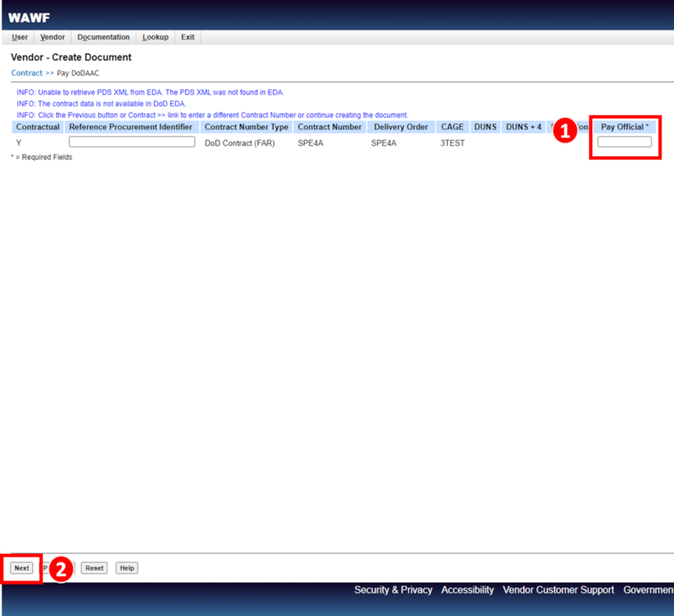Select the 3TEST CAGE value
674x616 pixels.
coord(452,143)
